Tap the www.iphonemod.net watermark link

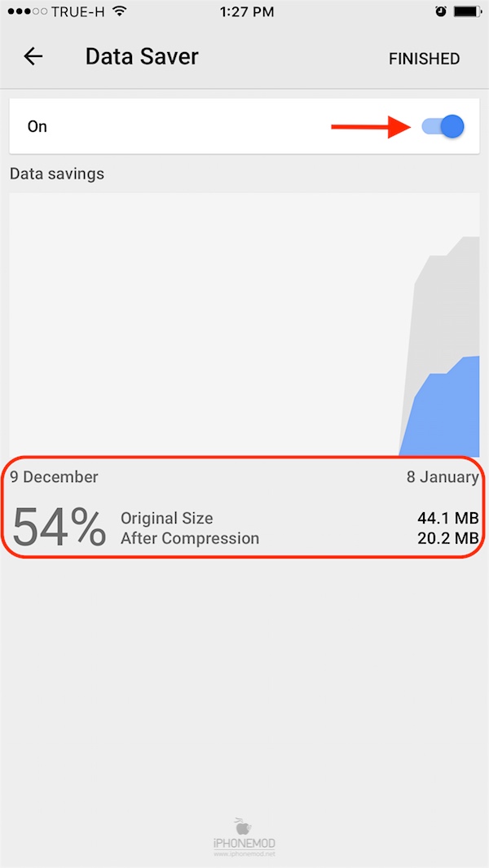(244, 854)
